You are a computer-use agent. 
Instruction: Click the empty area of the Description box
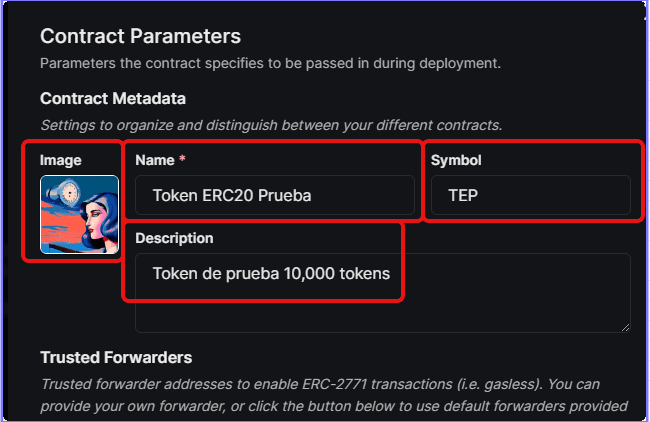383,313
